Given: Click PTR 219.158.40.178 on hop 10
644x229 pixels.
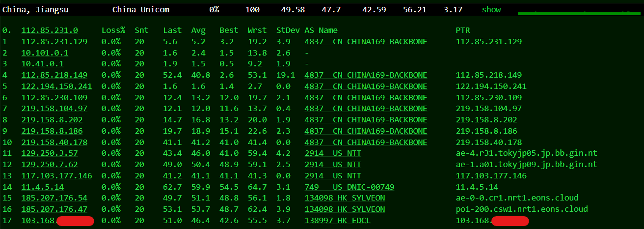Looking at the screenshot, I should [x=489, y=142].
